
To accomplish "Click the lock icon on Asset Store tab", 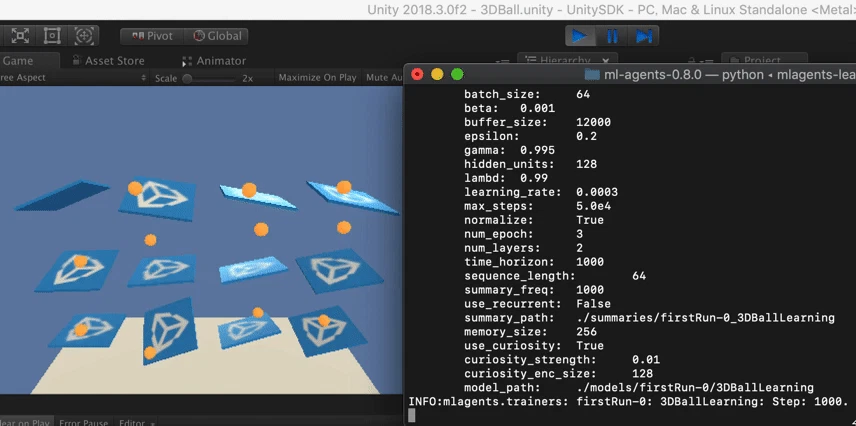I will pos(76,61).
